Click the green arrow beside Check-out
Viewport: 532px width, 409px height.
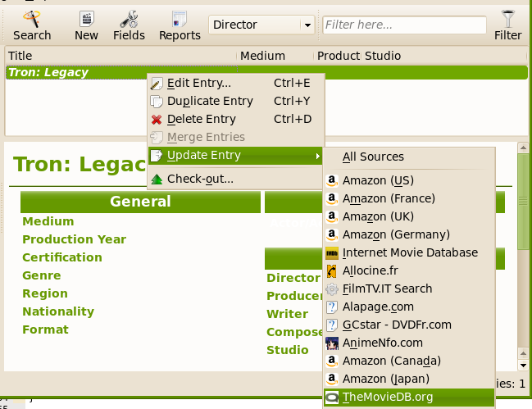tap(157, 179)
